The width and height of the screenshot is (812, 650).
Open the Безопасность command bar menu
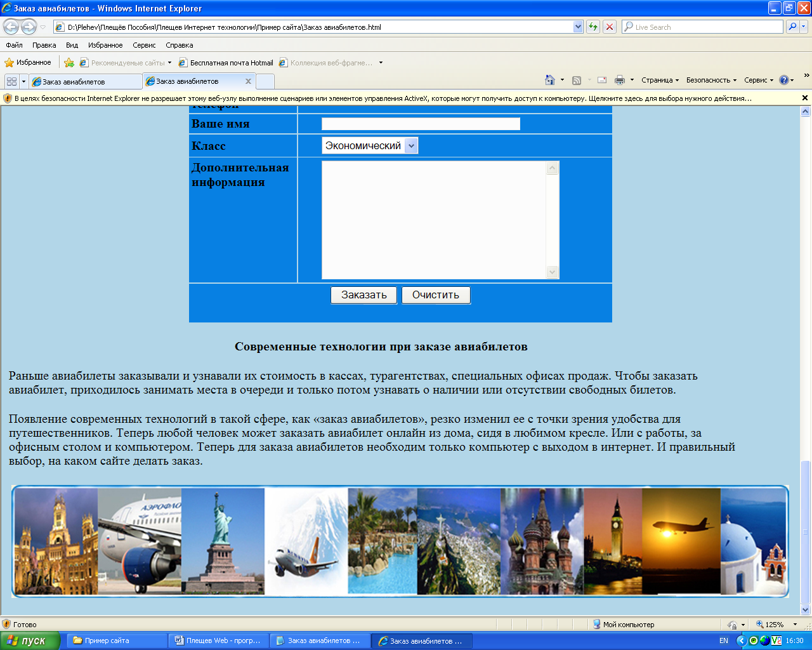[711, 80]
